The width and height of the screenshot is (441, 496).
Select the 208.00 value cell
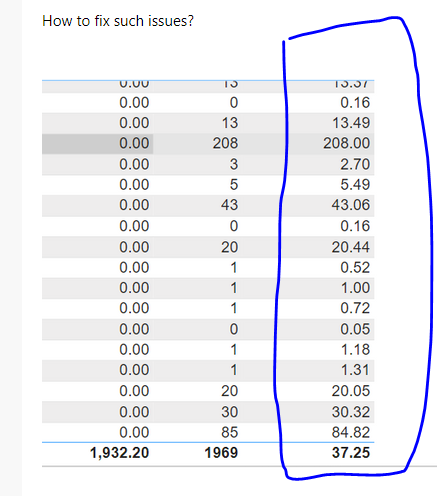pyautogui.click(x=346, y=144)
